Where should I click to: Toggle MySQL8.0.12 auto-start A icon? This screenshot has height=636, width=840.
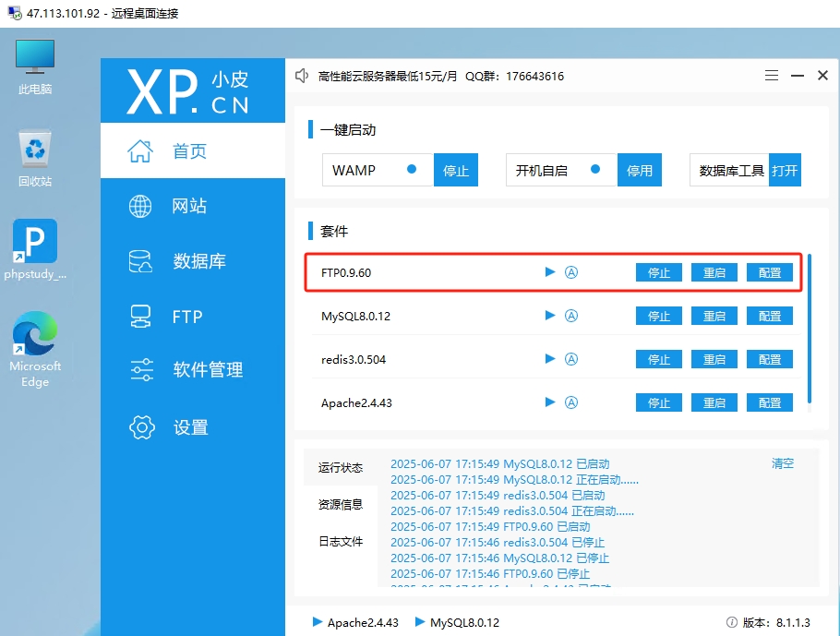pyautogui.click(x=571, y=316)
